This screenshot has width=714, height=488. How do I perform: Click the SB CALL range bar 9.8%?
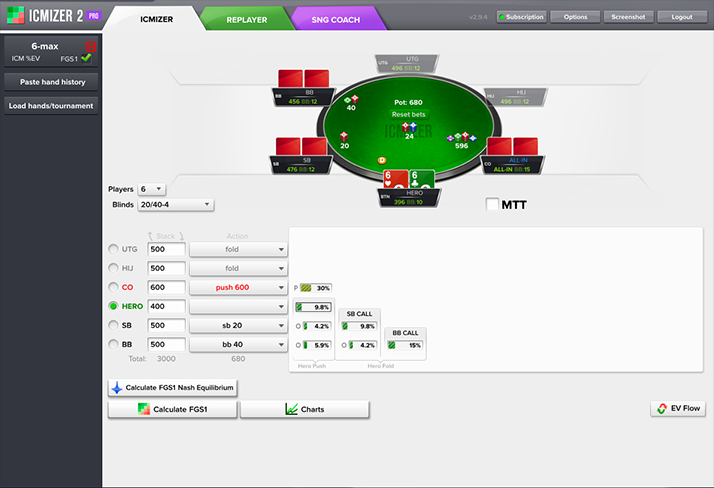359,326
